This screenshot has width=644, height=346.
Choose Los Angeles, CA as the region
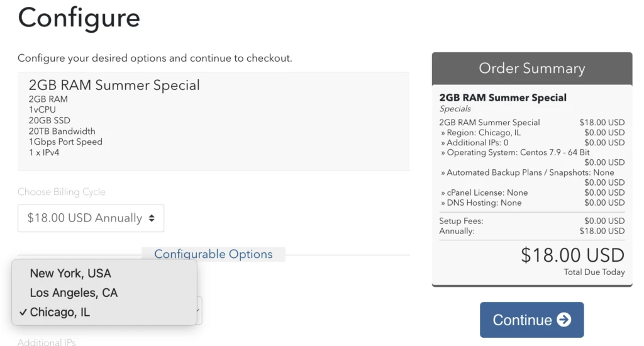74,293
